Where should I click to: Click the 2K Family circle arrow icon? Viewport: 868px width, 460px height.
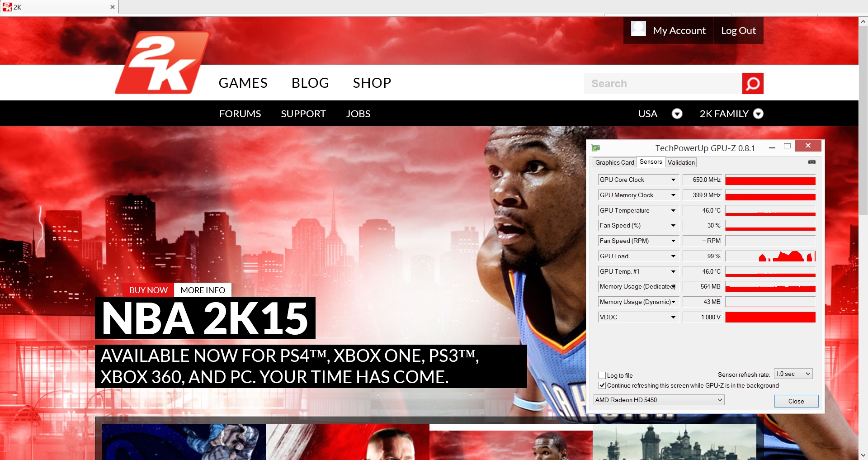coord(758,114)
